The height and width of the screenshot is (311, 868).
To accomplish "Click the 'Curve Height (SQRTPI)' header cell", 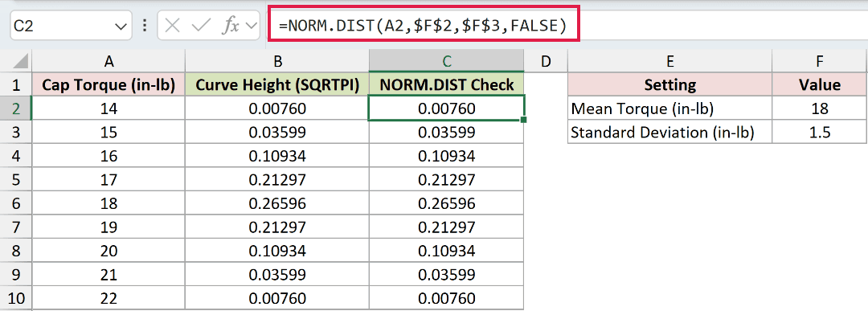I will tap(277, 85).
